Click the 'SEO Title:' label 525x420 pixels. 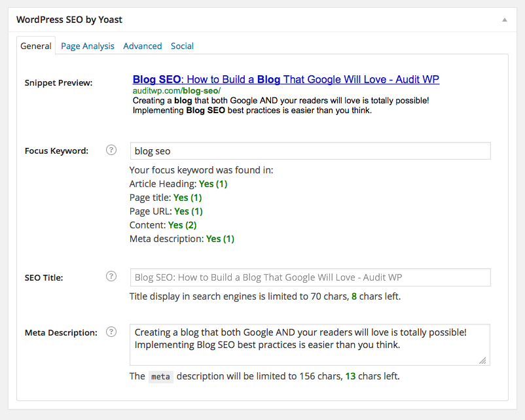coord(44,278)
